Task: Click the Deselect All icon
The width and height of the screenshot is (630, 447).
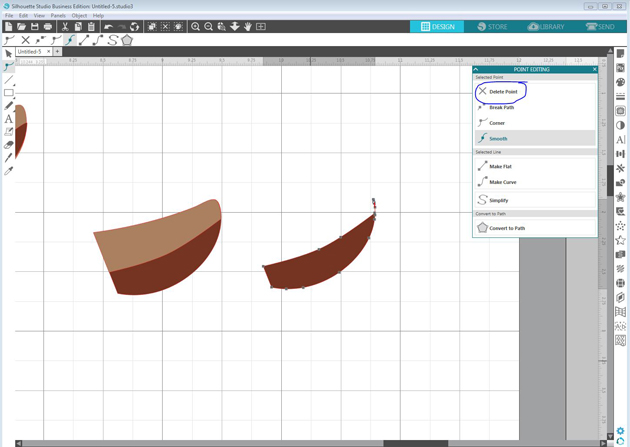Action: click(x=165, y=27)
